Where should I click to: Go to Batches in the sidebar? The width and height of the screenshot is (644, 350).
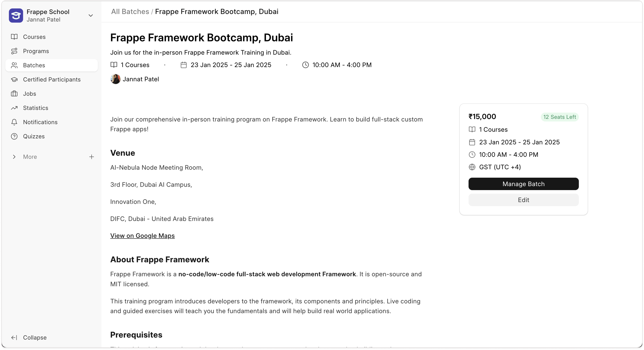point(34,65)
